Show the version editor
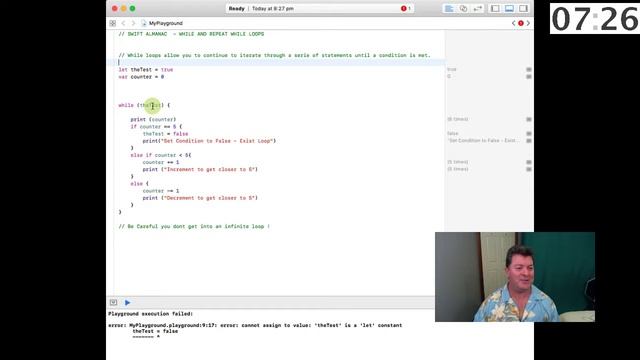 click(x=478, y=9)
